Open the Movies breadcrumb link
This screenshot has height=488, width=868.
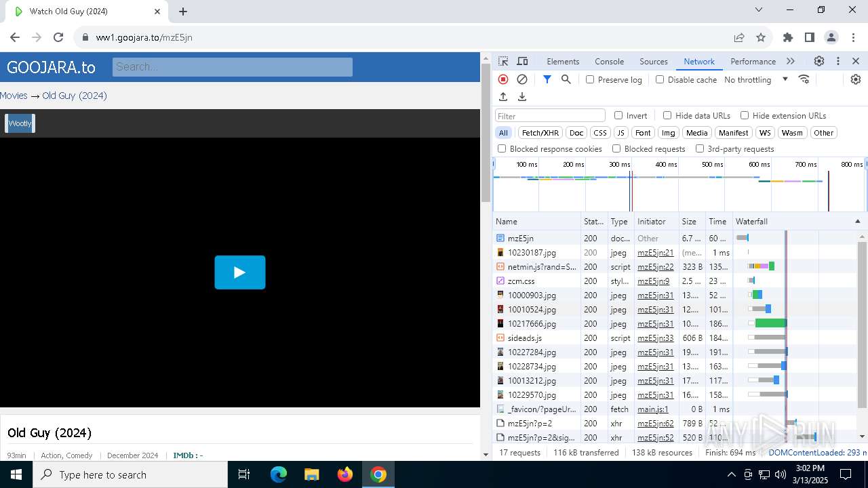click(14, 96)
